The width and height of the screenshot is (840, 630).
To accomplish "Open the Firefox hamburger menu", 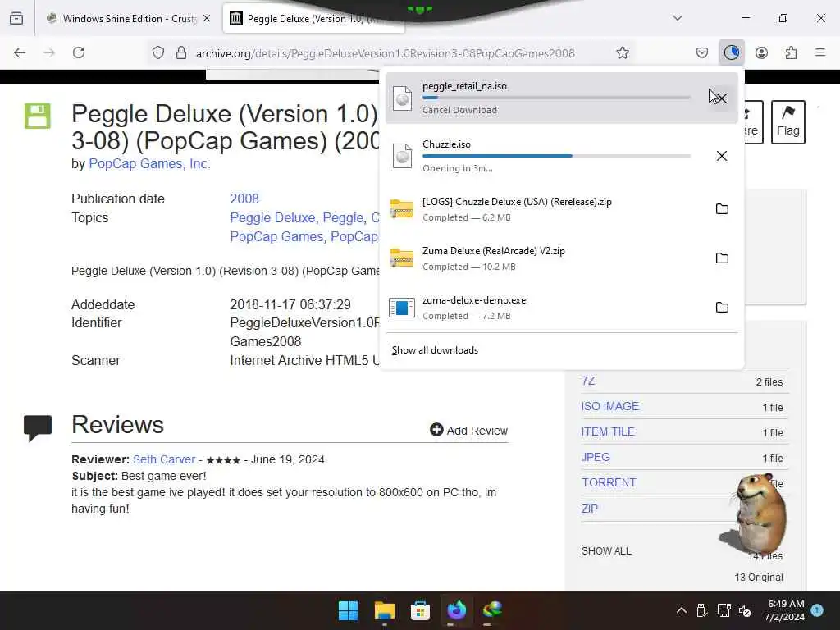I will pyautogui.click(x=820, y=52).
